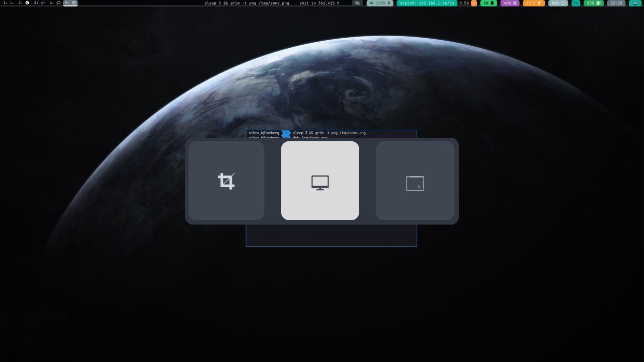Pick the active window capture option

(415, 180)
